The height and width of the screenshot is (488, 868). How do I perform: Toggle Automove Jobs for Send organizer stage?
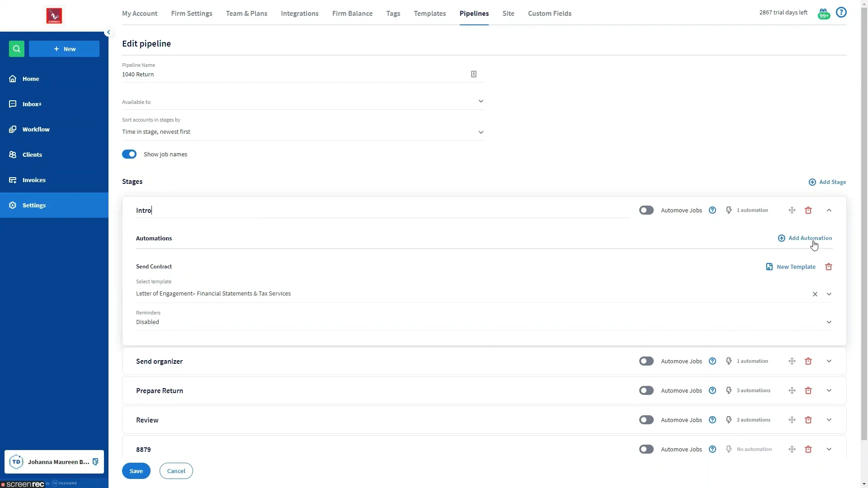click(646, 361)
